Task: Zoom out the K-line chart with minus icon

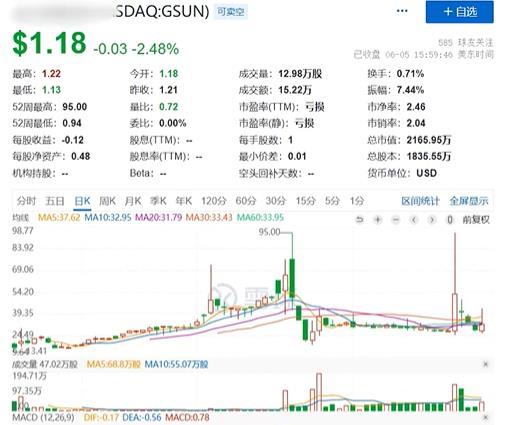Action: [396, 220]
